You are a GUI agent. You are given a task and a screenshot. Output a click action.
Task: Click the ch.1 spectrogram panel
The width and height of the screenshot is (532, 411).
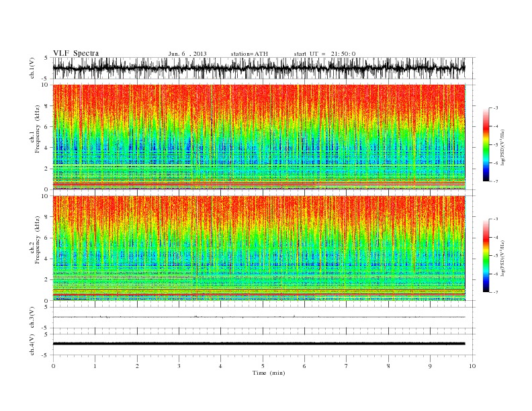click(259, 137)
